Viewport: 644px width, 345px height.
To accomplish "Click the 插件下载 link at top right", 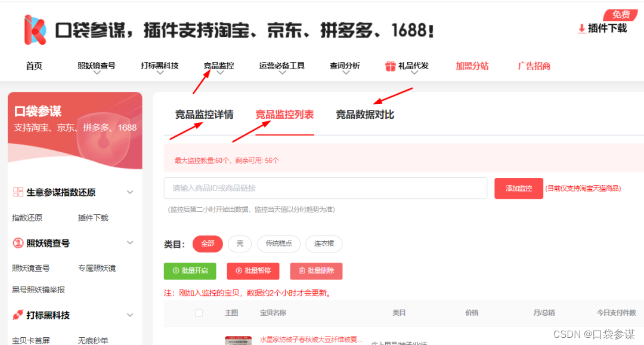I will (x=607, y=29).
